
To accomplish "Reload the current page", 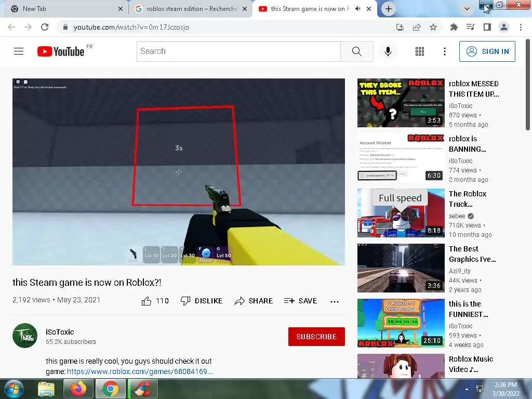I will (x=45, y=27).
